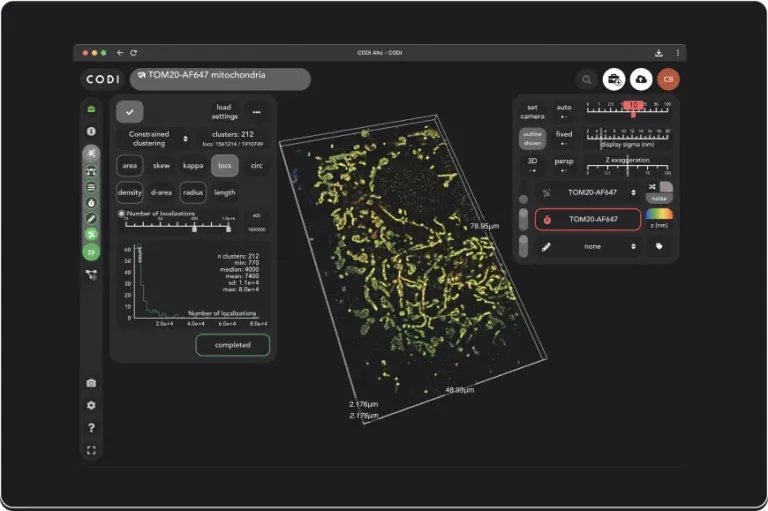Adjust the Z exaggeration slider
Image resolution: width=768 pixels, height=511 pixels.
tap(628, 166)
